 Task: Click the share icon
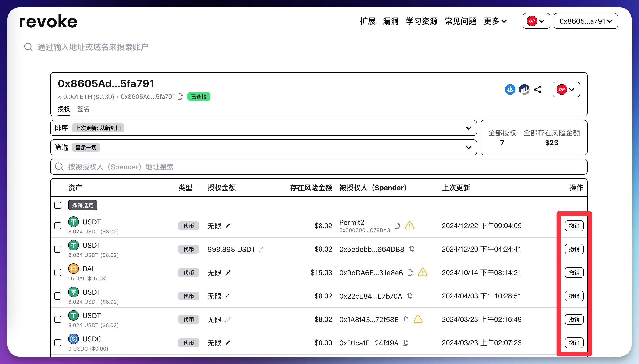537,89
